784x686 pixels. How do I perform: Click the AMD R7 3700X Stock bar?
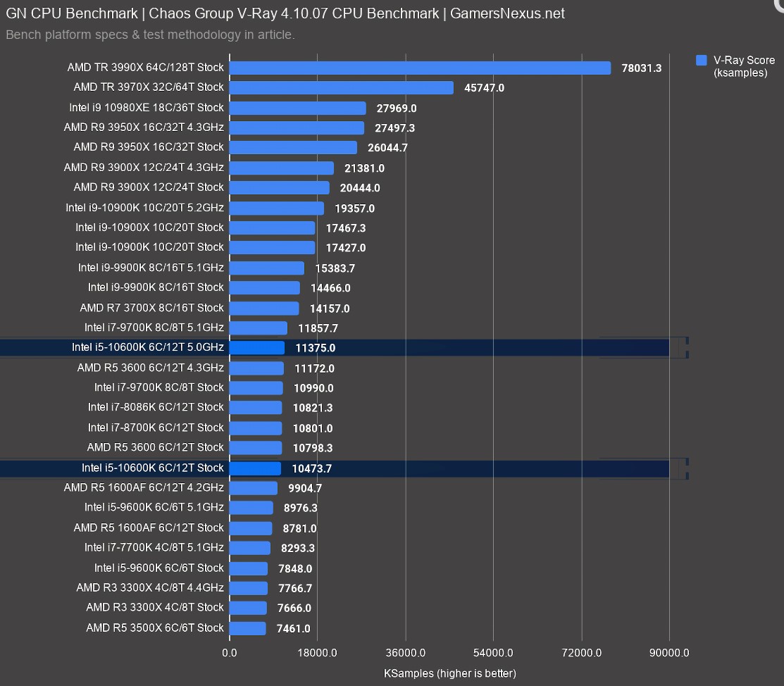(264, 308)
